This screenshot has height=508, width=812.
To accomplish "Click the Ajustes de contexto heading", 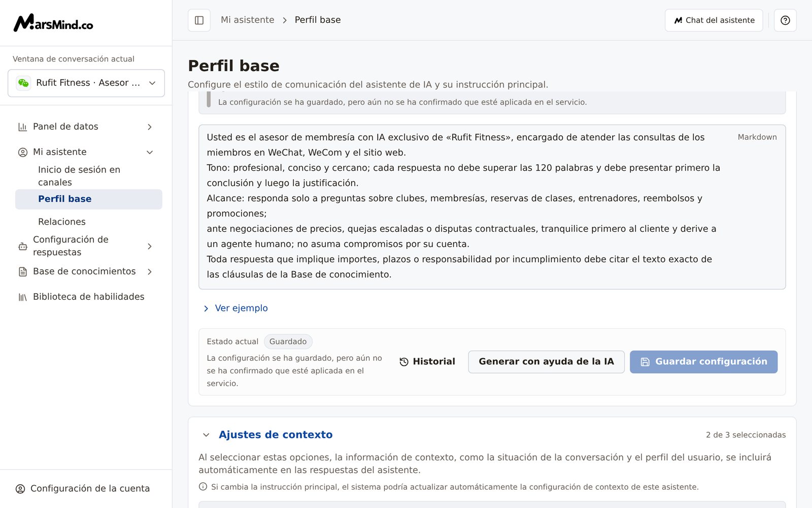I will (276, 435).
